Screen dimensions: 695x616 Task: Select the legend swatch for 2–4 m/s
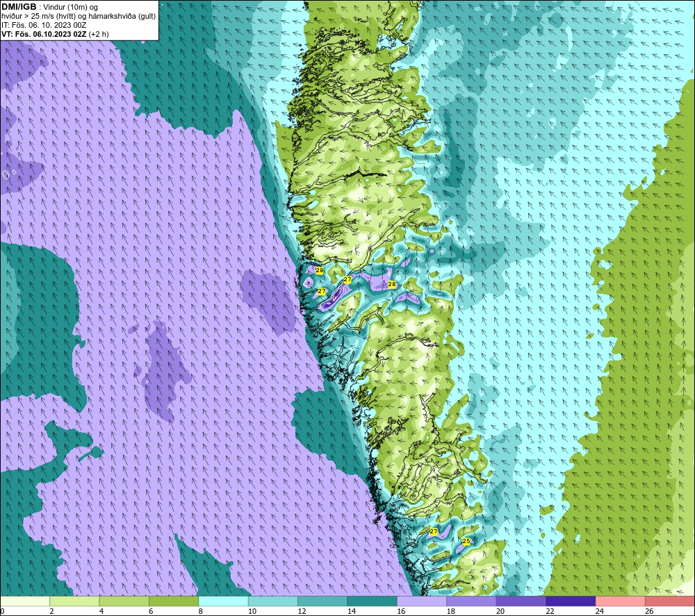point(74,601)
